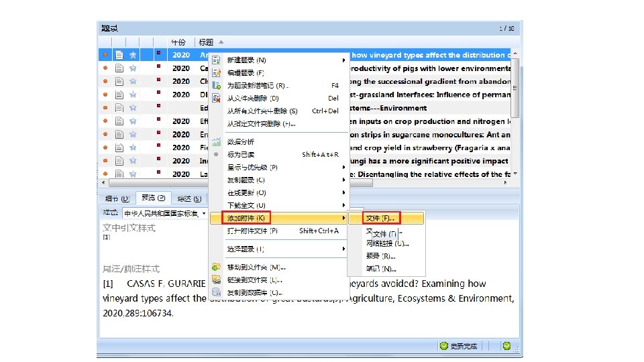
Task: Expand the 下载全文 (U) submenu arrow
Action: point(343,205)
